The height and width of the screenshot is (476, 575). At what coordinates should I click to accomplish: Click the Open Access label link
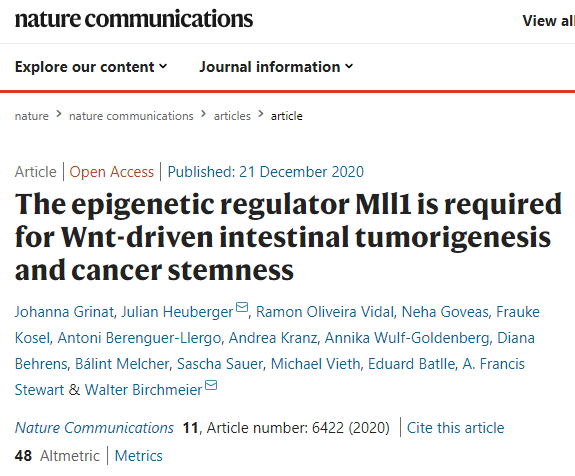(x=111, y=172)
